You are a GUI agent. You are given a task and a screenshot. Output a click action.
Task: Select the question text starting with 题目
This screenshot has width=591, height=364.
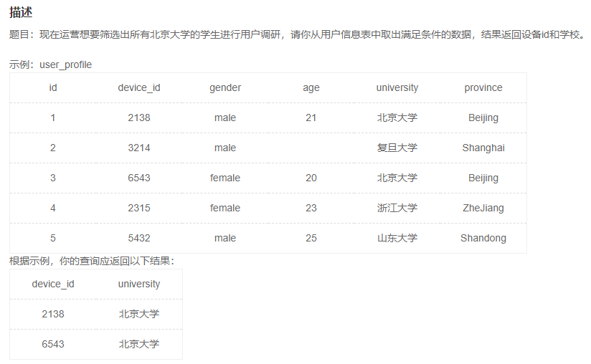(x=297, y=34)
